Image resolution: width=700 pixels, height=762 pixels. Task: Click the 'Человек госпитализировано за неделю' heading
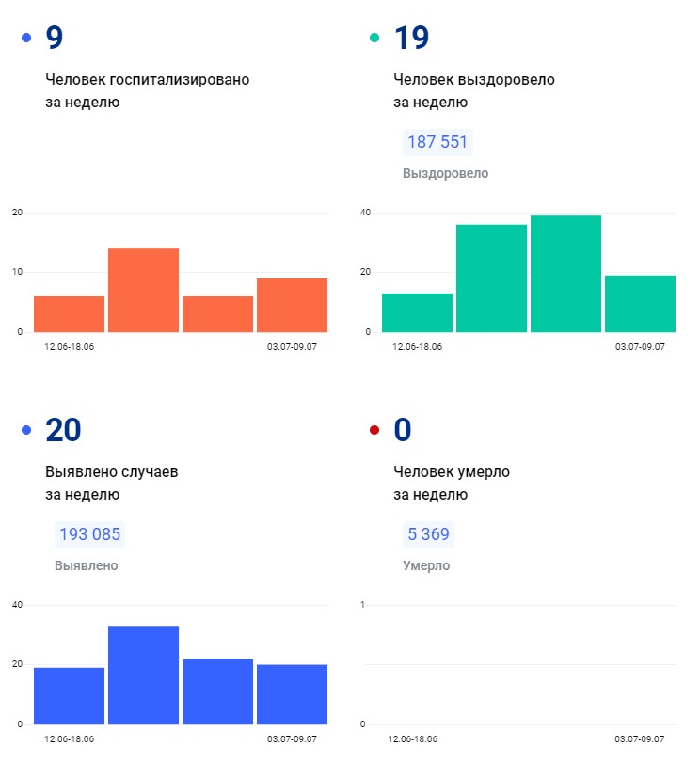tap(147, 90)
